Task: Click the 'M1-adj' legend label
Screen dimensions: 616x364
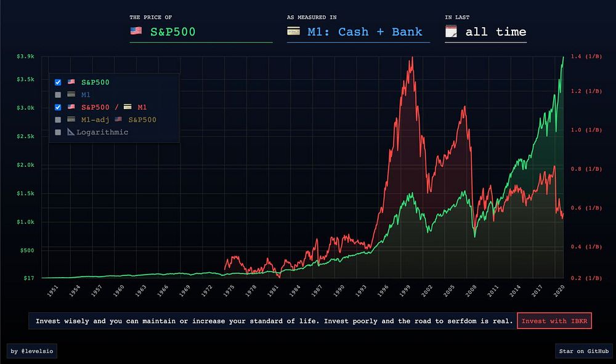Action: (95, 119)
